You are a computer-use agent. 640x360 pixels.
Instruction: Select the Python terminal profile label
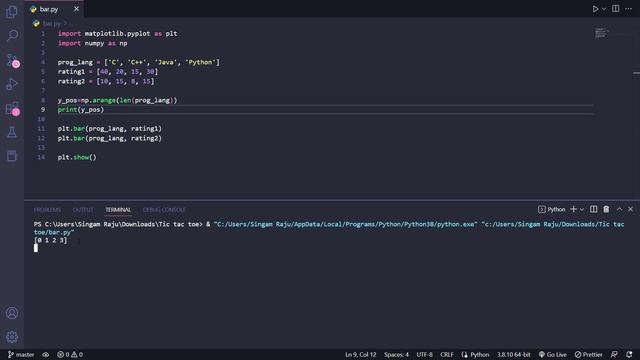(x=551, y=209)
